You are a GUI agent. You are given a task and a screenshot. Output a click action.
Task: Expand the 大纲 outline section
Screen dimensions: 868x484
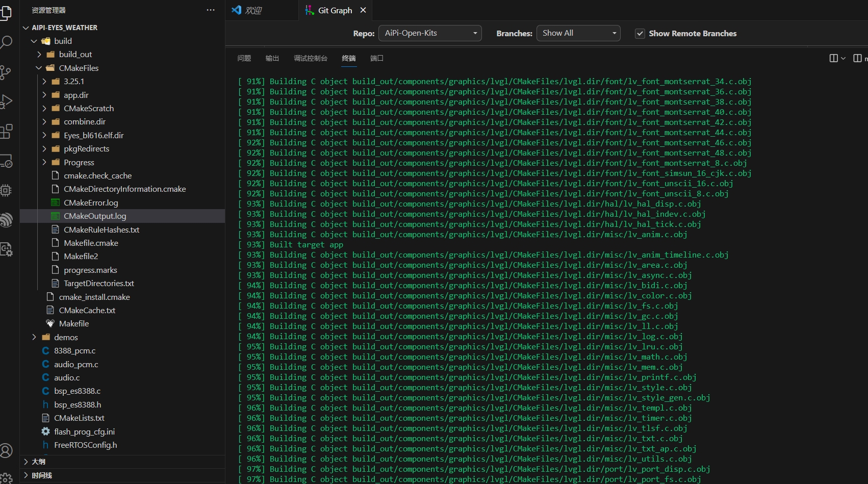click(x=122, y=462)
